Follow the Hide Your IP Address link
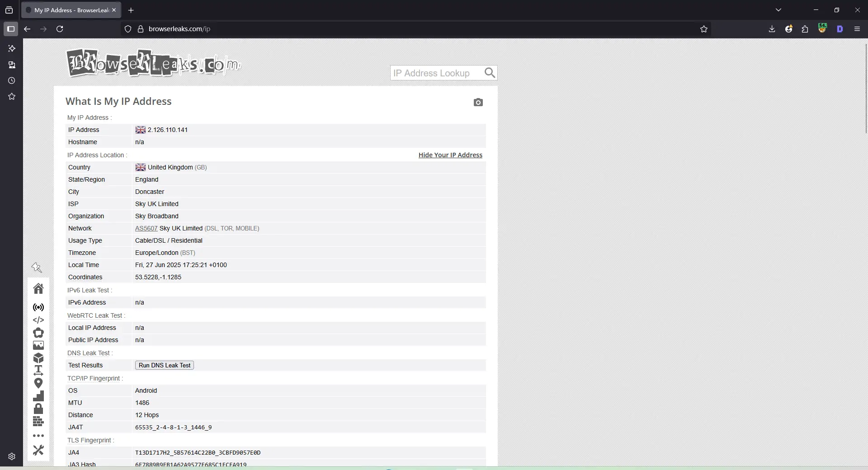This screenshot has width=868, height=470. (x=450, y=155)
